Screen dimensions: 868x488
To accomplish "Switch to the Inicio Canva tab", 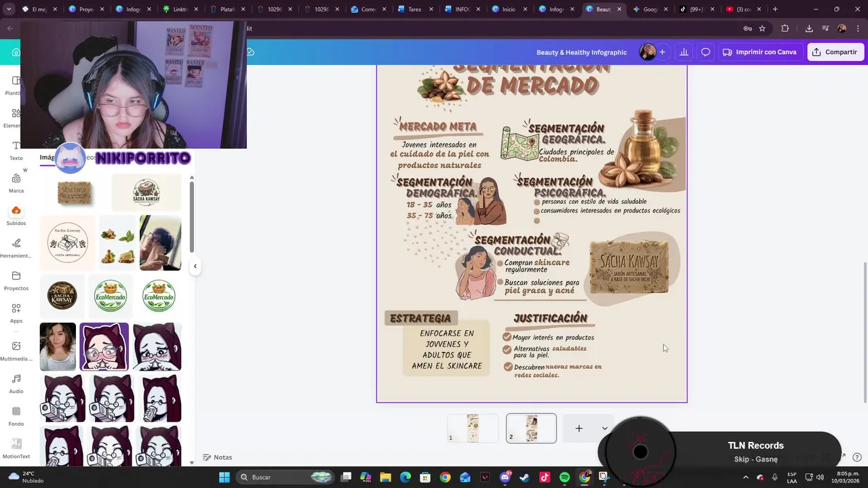I will tap(509, 9).
